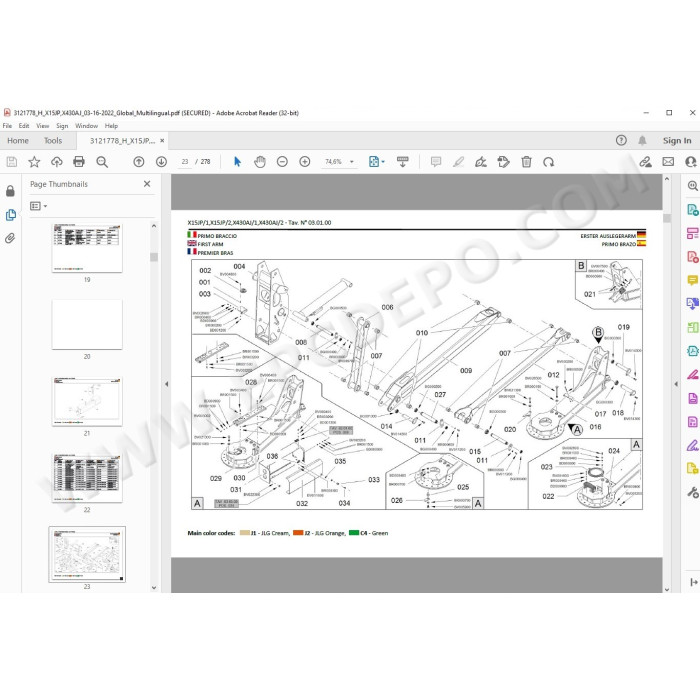View notifications bell

coord(642,141)
